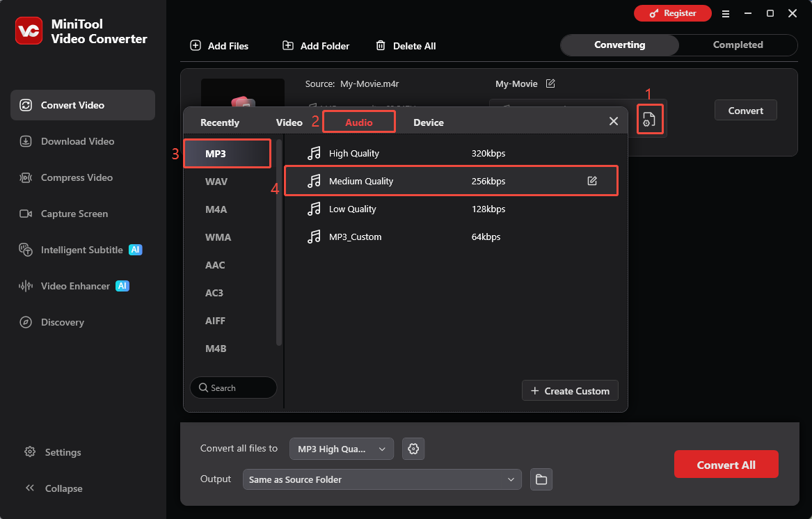812x519 pixels.
Task: Focus the format Search field
Action: click(233, 388)
